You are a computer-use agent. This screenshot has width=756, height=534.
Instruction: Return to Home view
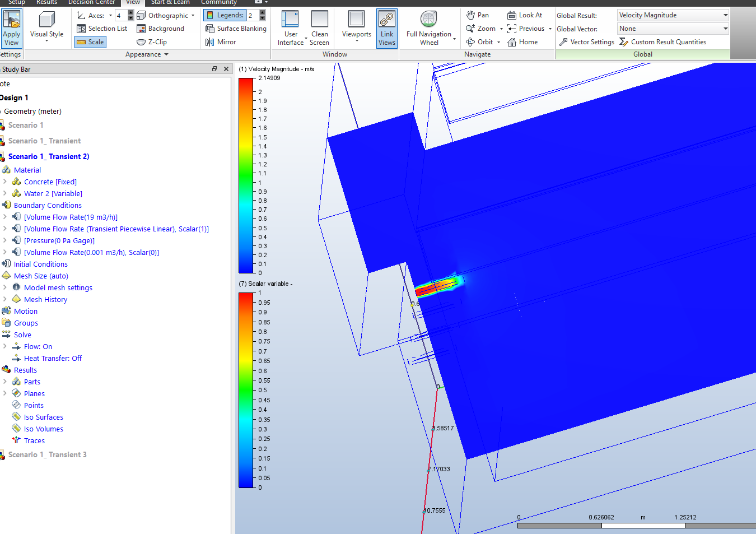tap(522, 42)
